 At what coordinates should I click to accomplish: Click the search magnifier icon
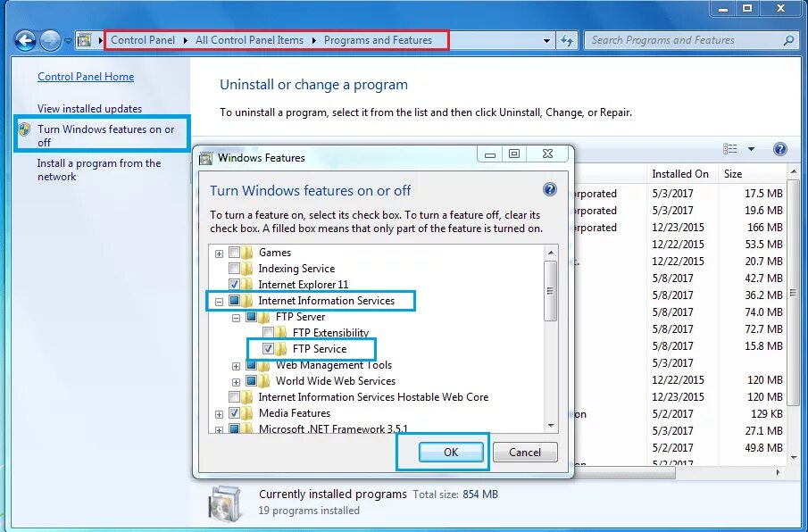[788, 40]
